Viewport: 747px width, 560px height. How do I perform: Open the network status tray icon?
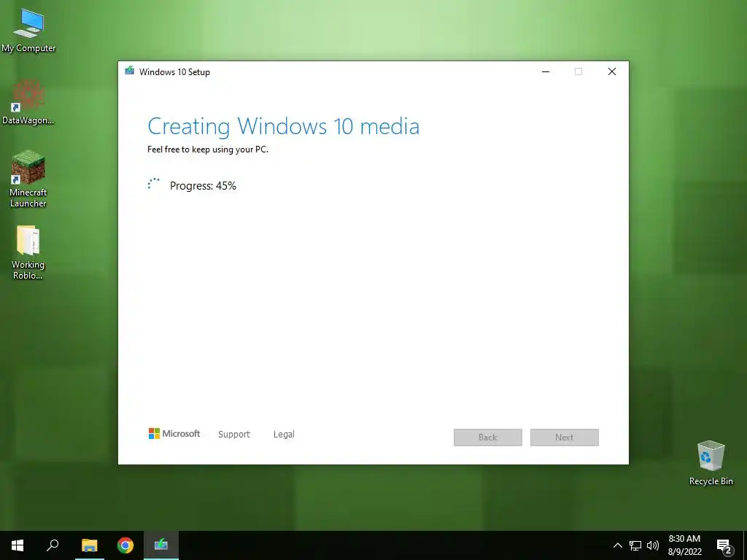tap(635, 545)
